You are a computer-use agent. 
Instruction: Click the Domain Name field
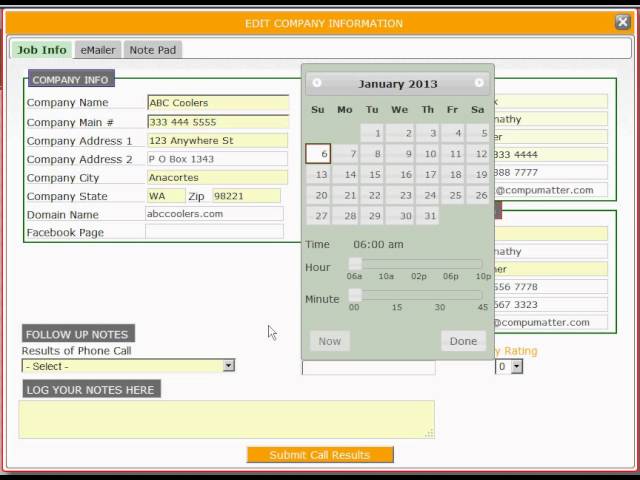[214, 213]
